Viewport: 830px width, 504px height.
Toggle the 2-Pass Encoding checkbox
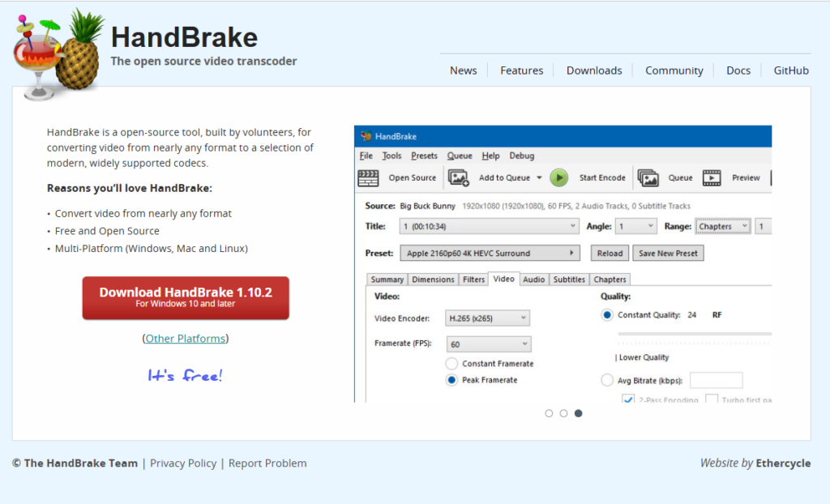[x=627, y=399]
